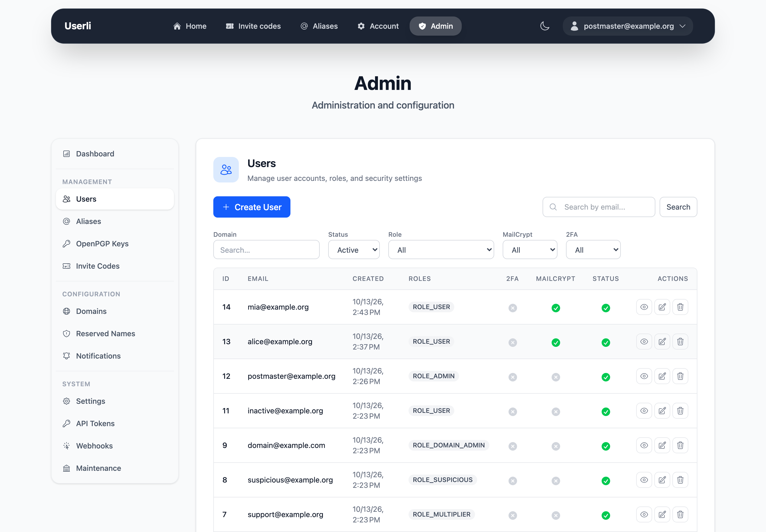Image resolution: width=766 pixels, height=532 pixels.
Task: Open the Role filter dropdown
Action: pyautogui.click(x=441, y=250)
